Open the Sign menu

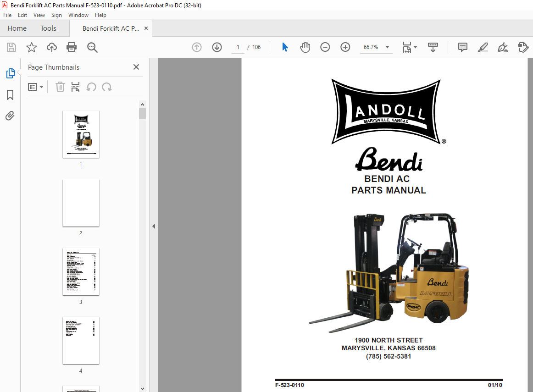(x=56, y=15)
